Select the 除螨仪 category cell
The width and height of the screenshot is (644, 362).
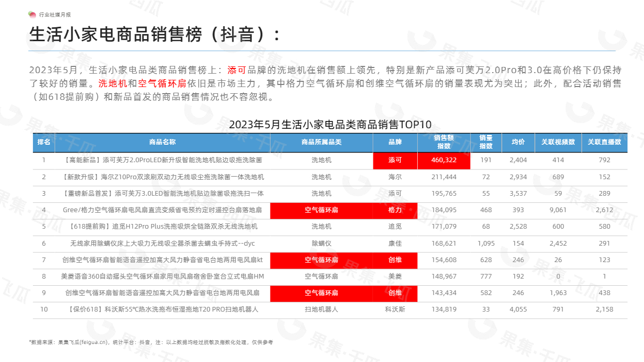tap(321, 243)
